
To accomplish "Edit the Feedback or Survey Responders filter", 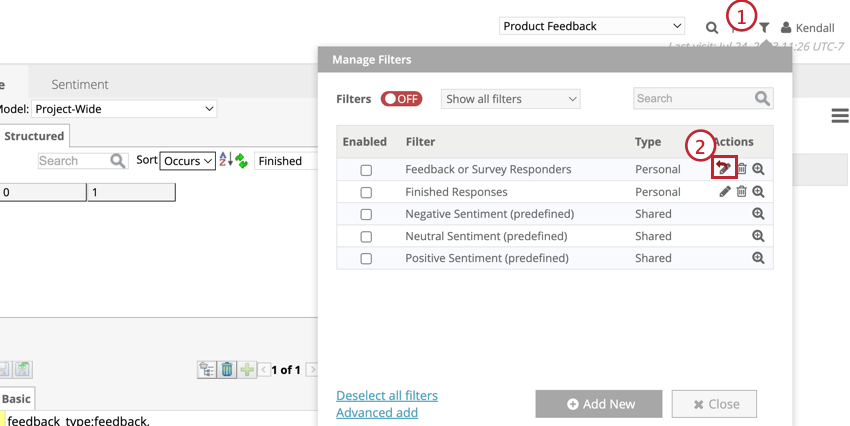I will click(x=725, y=169).
